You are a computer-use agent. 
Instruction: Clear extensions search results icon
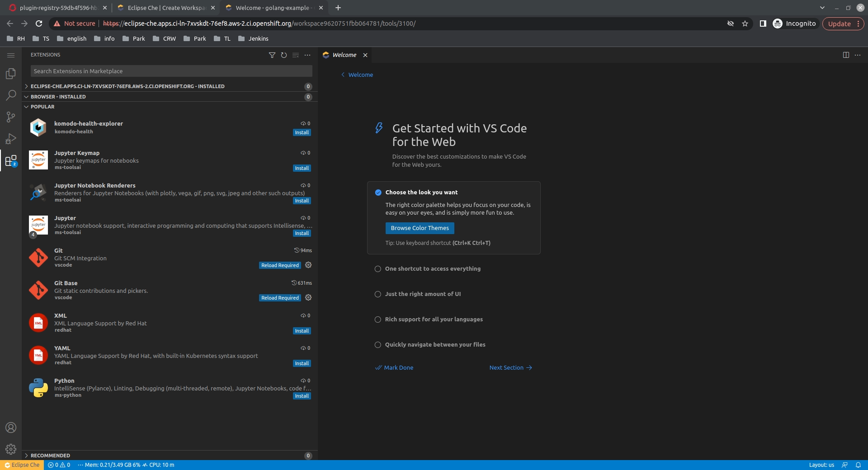(x=296, y=55)
